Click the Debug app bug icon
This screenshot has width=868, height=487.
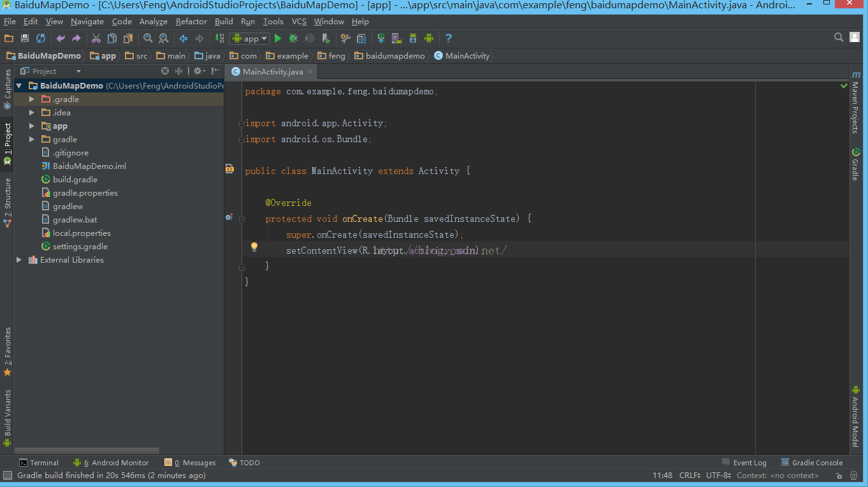click(x=294, y=38)
